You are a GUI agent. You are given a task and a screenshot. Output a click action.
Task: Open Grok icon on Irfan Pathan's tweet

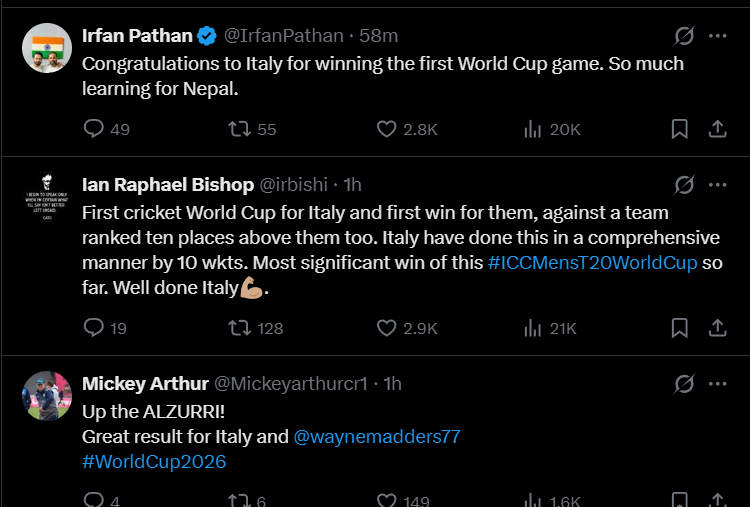(684, 36)
